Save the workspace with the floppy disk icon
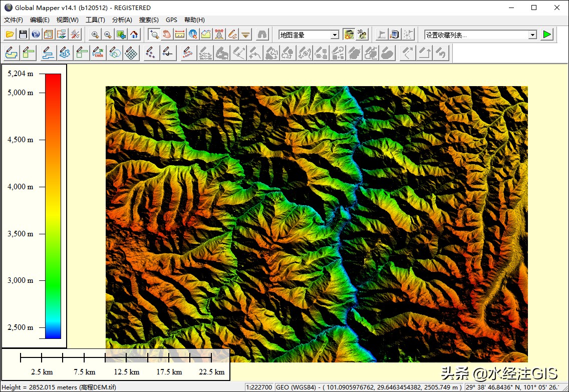The height and width of the screenshot is (392, 569). coord(23,35)
